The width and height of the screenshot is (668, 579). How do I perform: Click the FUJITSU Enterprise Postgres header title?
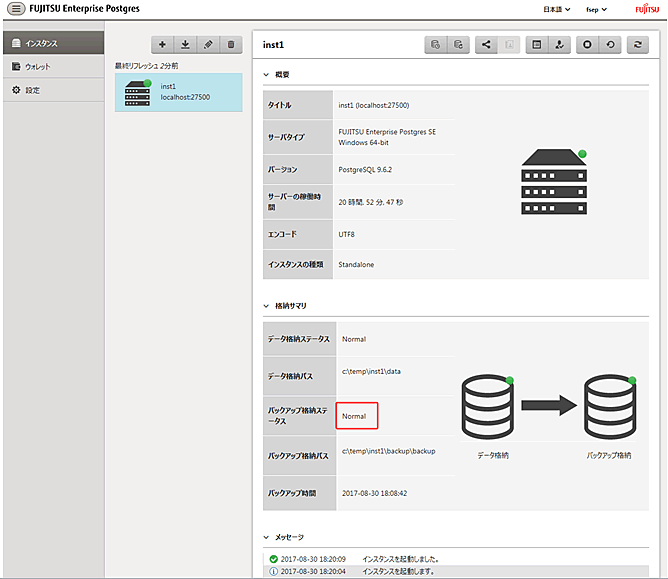click(84, 9)
